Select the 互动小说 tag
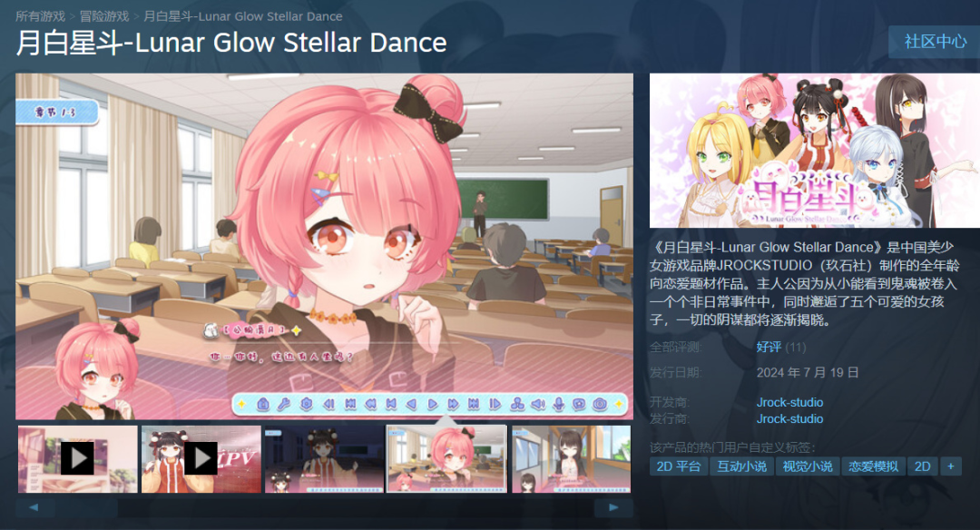 point(742,466)
